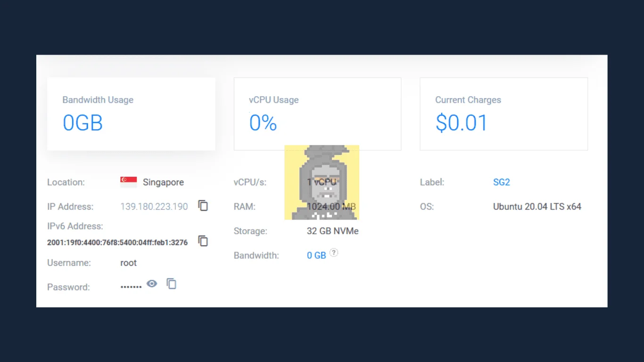Click the masked password dots

pos(131,287)
